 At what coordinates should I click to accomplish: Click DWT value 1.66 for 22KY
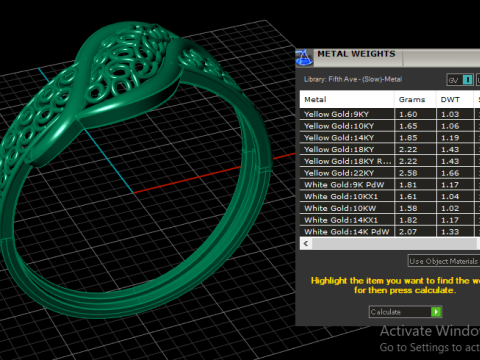point(450,173)
